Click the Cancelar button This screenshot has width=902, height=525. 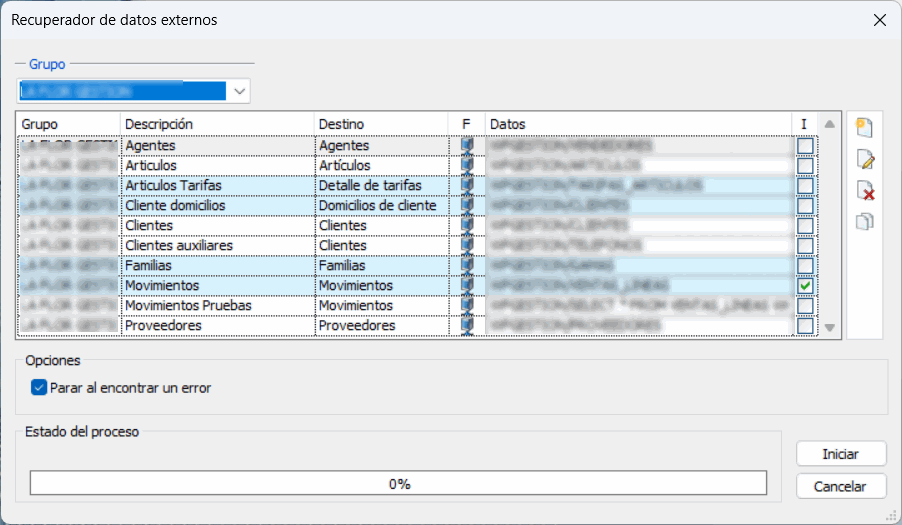tap(840, 486)
